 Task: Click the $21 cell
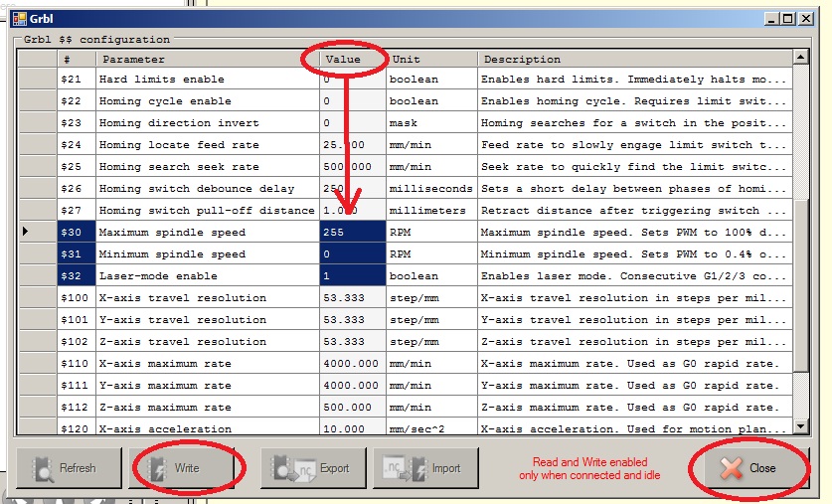pyautogui.click(x=77, y=80)
